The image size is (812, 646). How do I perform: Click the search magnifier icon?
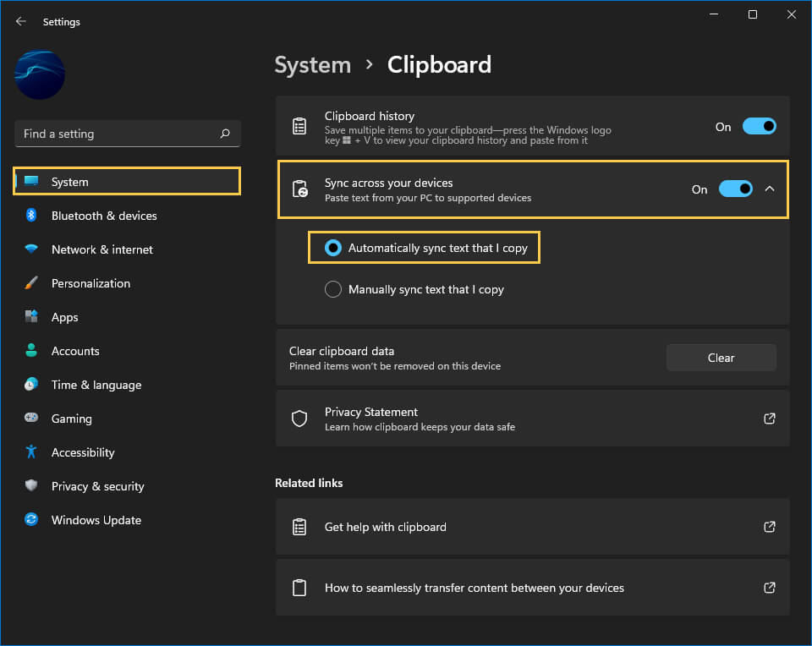tap(225, 134)
